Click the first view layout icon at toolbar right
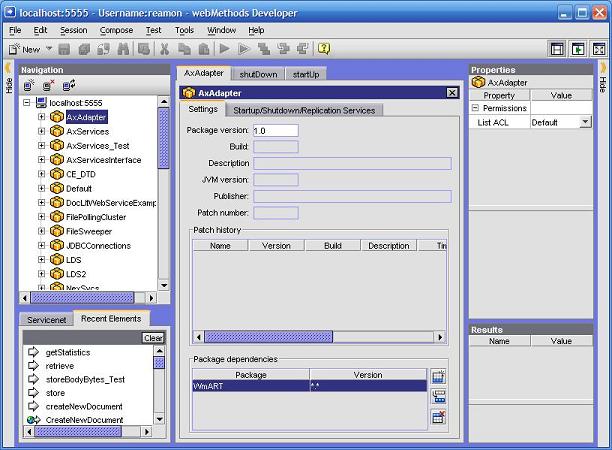The width and height of the screenshot is (612, 450). (x=557, y=50)
